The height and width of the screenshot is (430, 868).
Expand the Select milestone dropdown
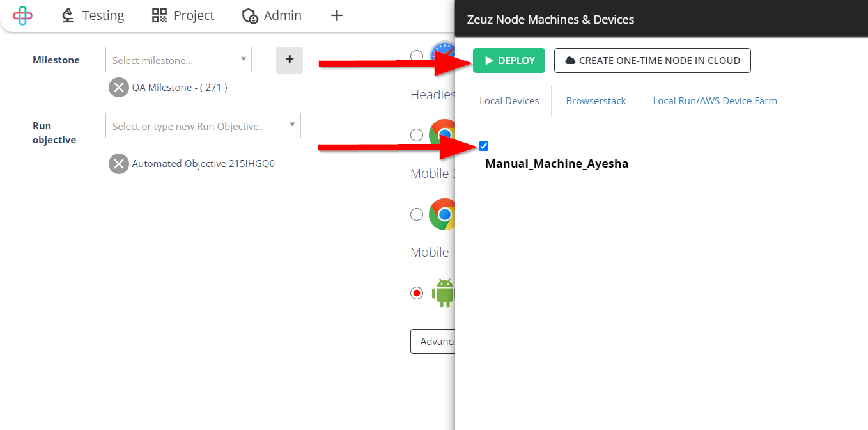click(178, 60)
